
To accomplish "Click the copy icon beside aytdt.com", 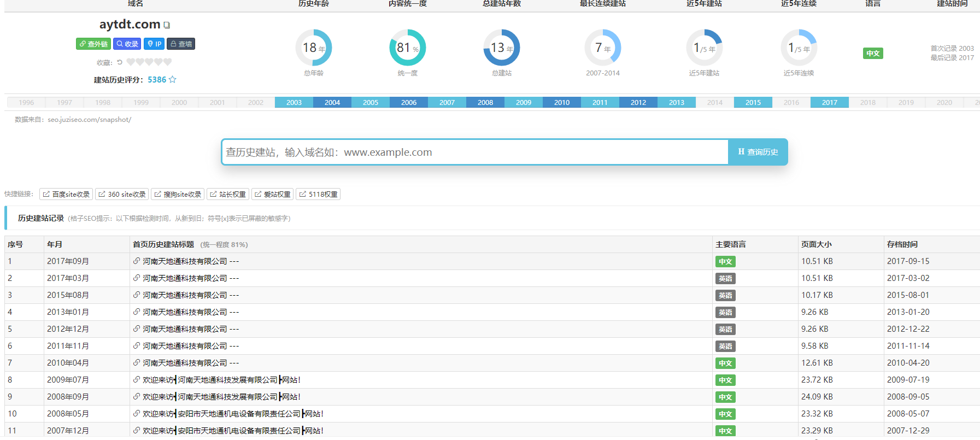I will (x=167, y=25).
